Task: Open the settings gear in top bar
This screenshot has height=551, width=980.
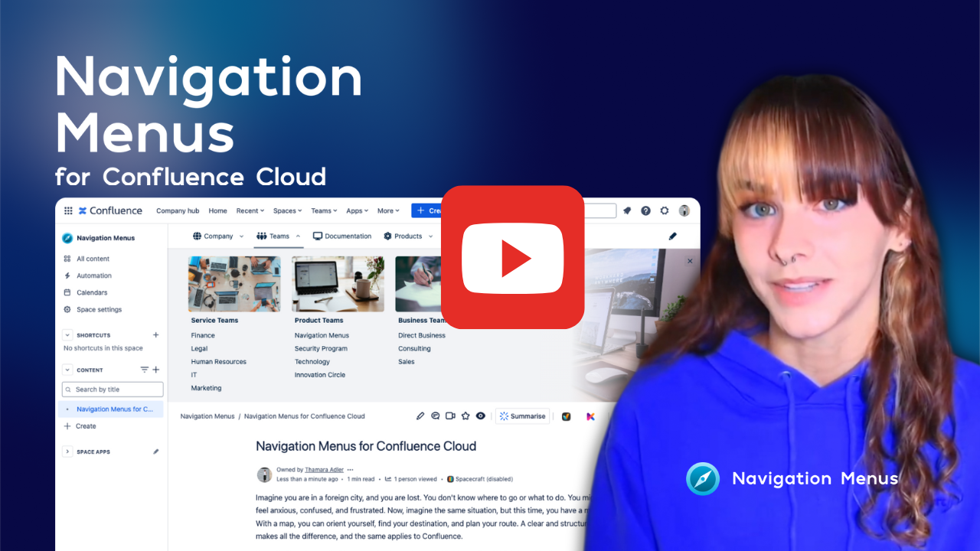Action: 665,210
